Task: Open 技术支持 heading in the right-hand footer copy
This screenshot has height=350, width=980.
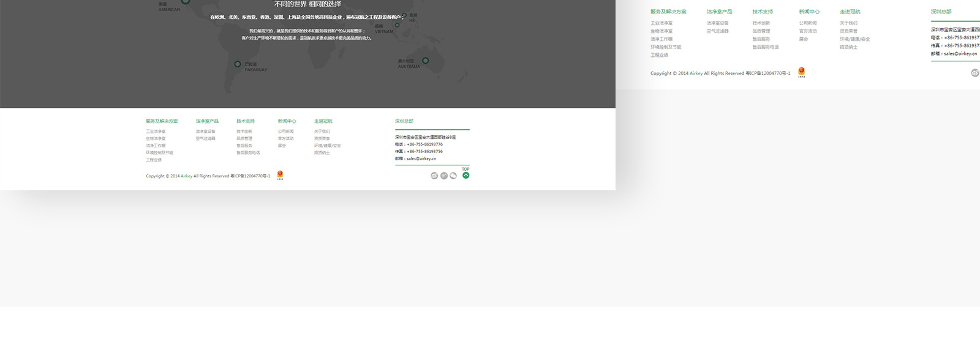Action: tap(763, 12)
